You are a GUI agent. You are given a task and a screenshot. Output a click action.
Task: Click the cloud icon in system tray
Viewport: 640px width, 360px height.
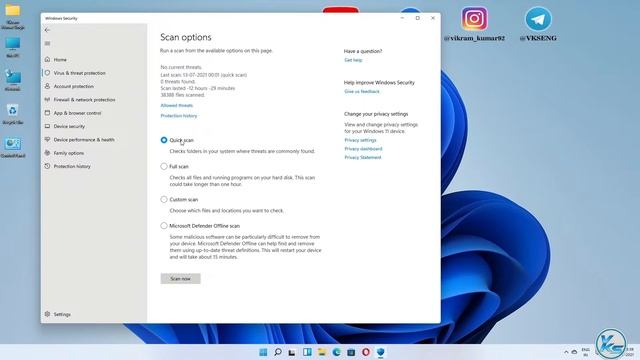[574, 352]
